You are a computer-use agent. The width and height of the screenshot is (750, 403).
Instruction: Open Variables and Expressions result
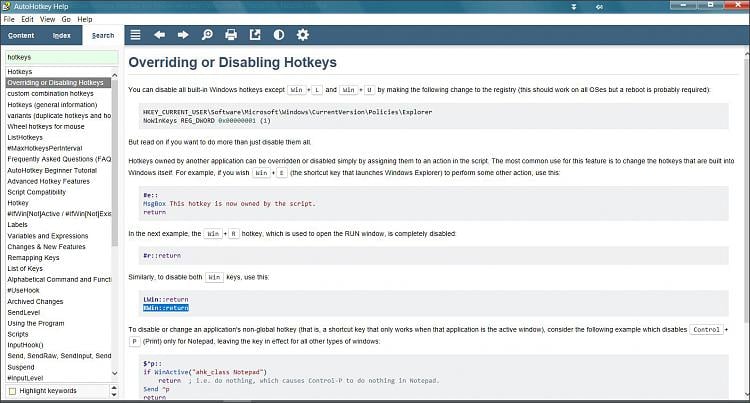(48, 236)
